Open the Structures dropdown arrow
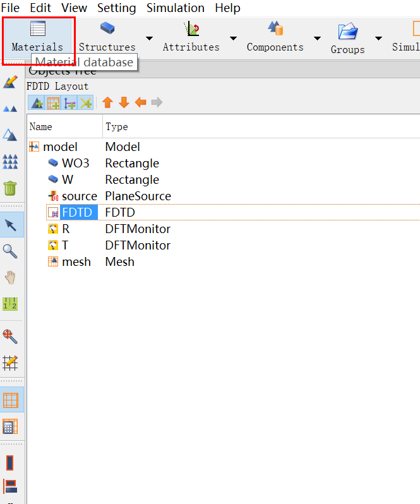Image resolution: width=420 pixels, height=504 pixels. point(149,38)
